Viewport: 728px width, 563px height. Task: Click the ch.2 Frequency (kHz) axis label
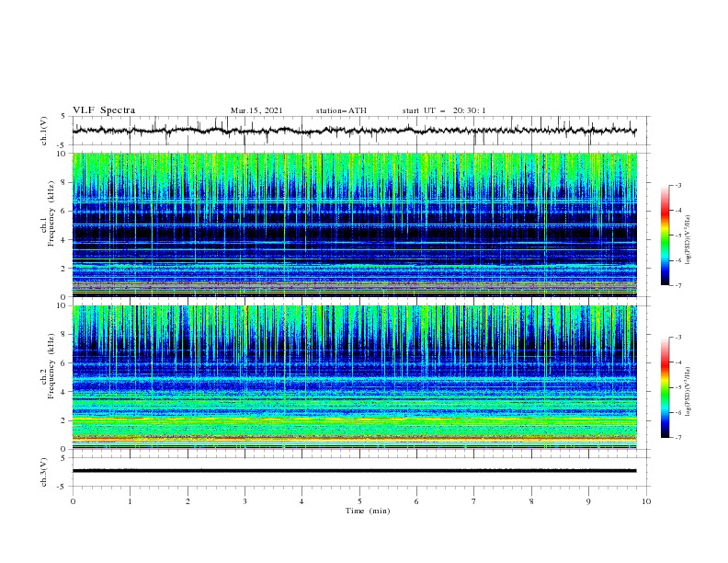tap(48, 366)
